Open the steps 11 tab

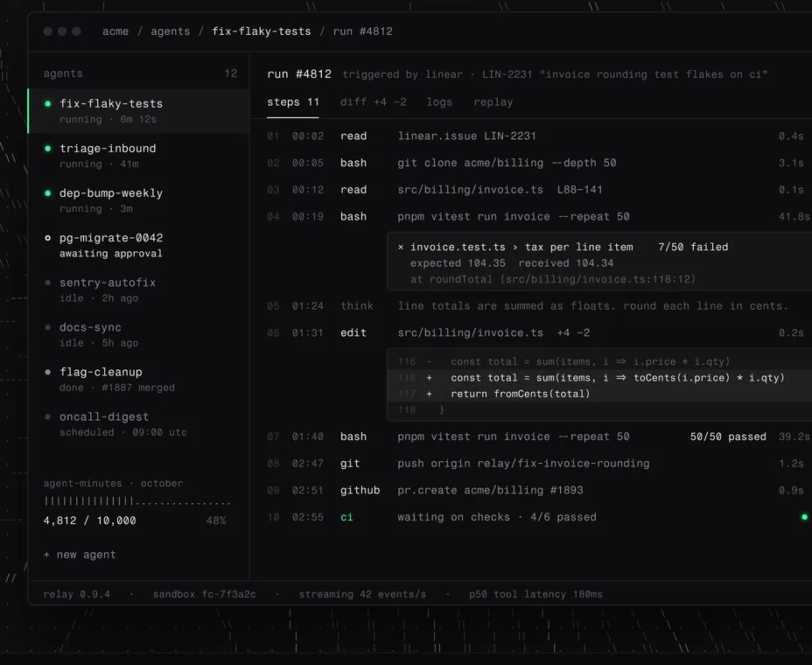pos(292,102)
